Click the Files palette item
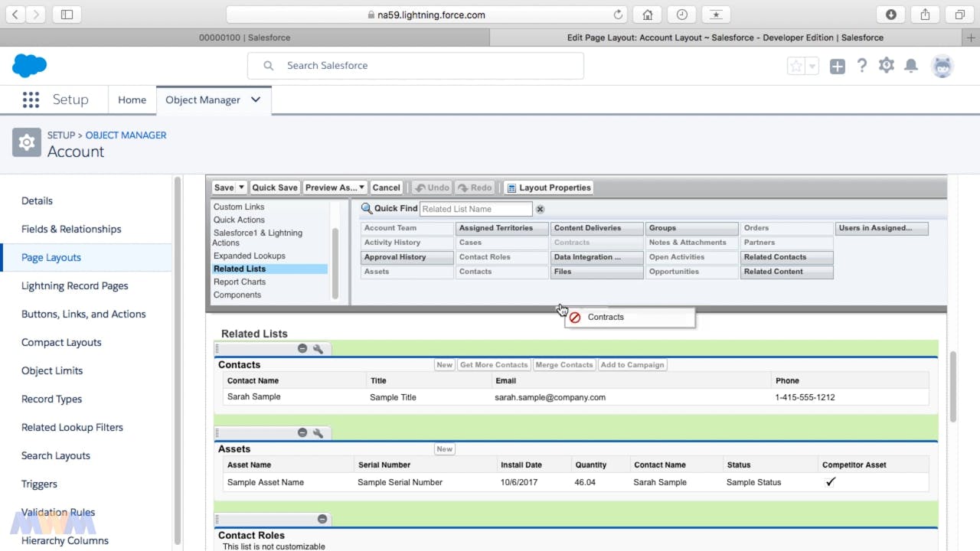 point(597,272)
